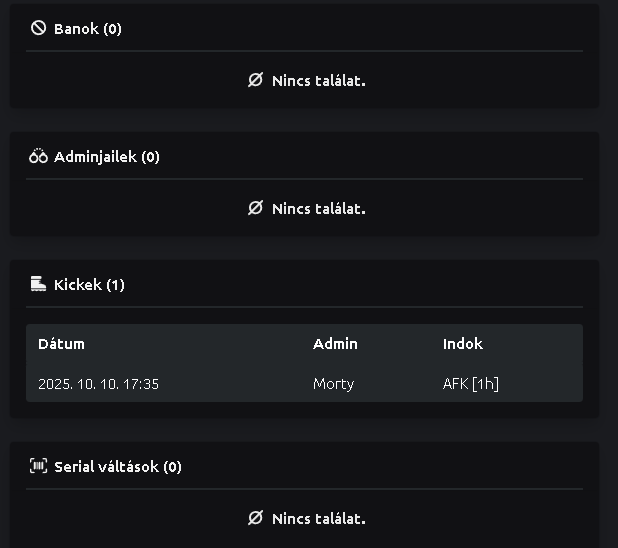Screen dimensions: 618x548
Task: Select the Serial váltások (0) header
Action: pos(118,467)
